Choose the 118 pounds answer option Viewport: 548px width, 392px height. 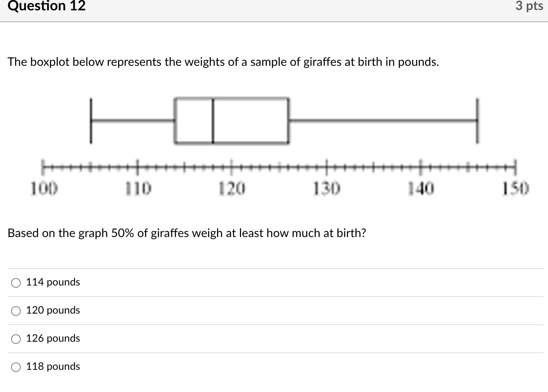15,367
